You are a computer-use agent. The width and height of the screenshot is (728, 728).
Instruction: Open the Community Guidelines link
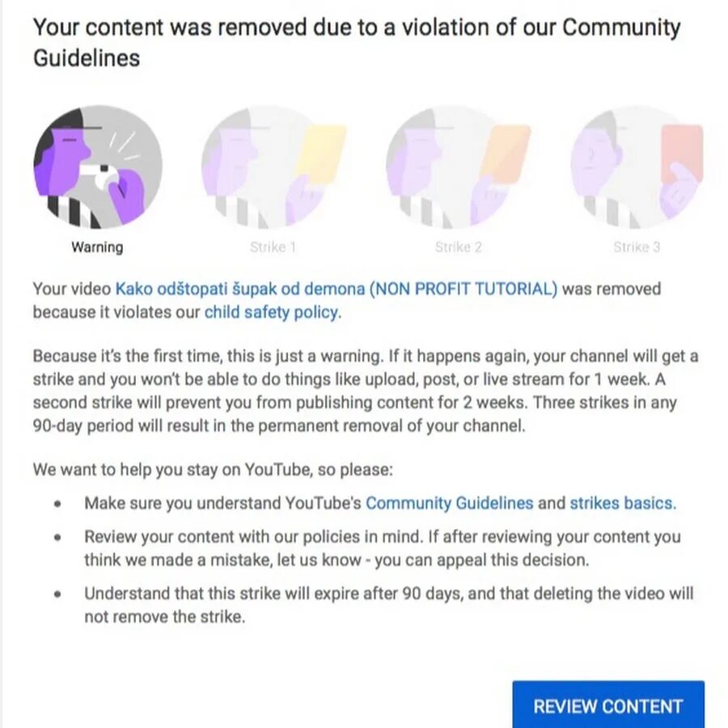[450, 503]
